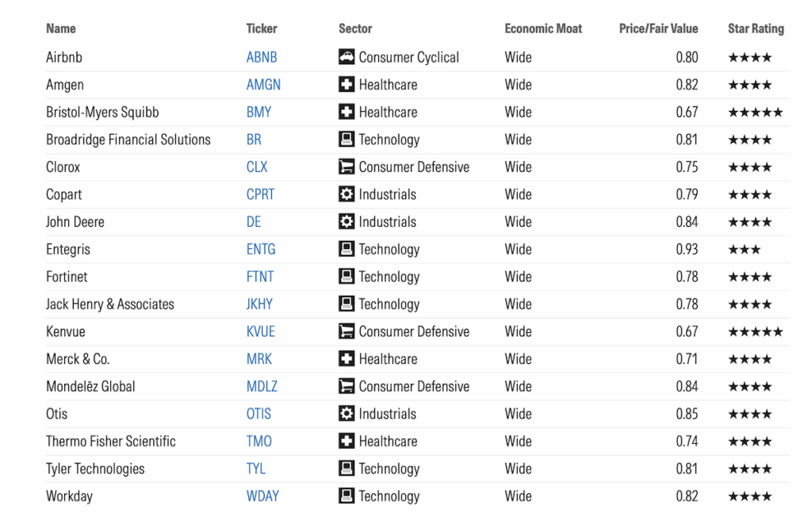Click the Economic Moat column header

(542, 29)
